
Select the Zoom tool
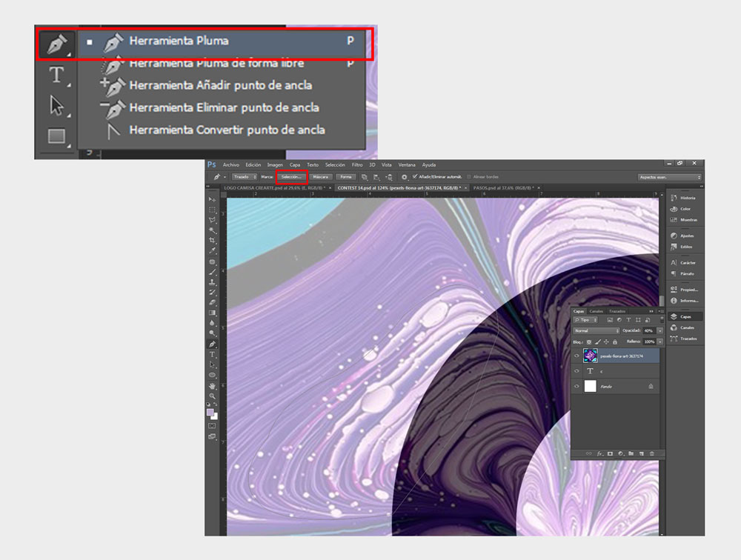click(212, 396)
